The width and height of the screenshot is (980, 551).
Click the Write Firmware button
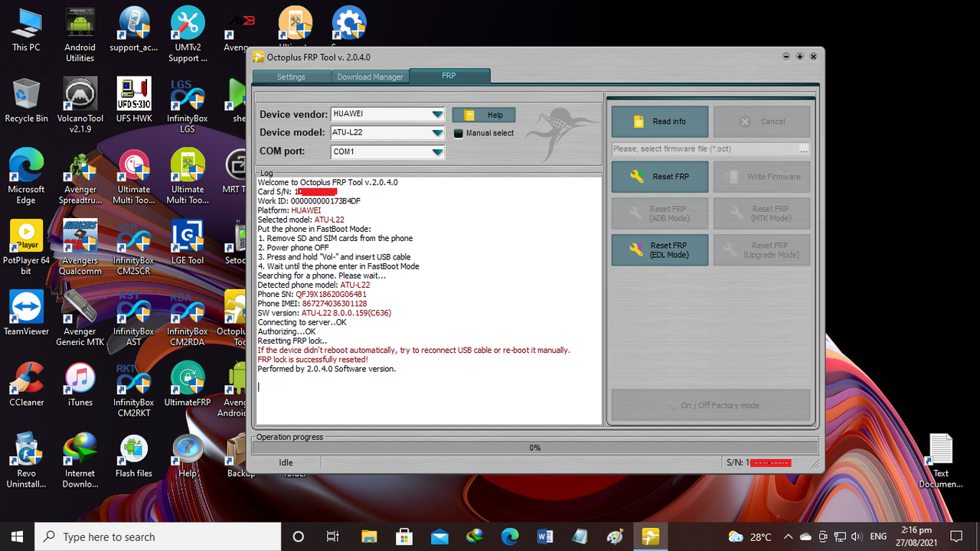[x=762, y=176]
